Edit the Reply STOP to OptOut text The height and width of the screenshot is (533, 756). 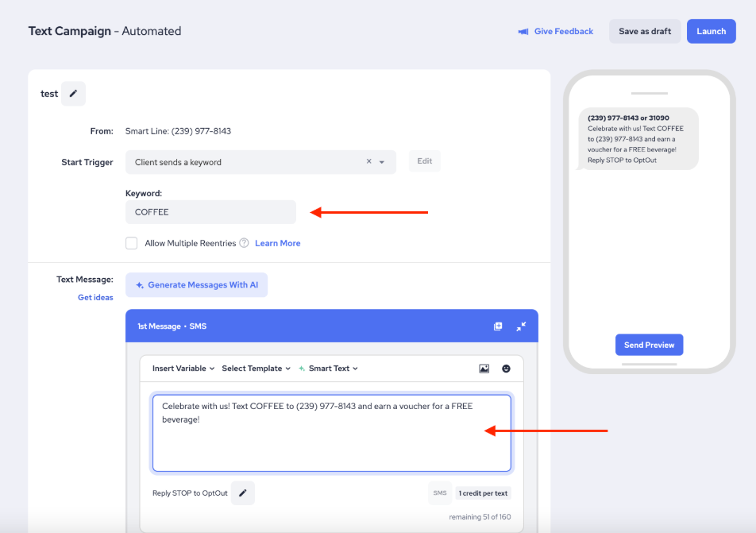[x=243, y=493]
